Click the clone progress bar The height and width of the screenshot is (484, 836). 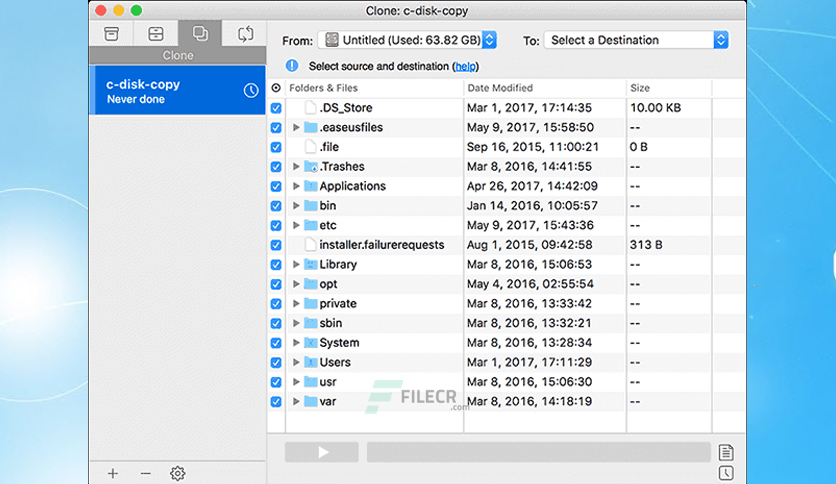(x=538, y=452)
